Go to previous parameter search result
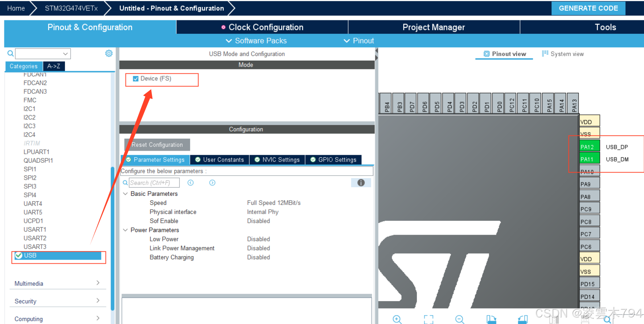 pos(190,183)
